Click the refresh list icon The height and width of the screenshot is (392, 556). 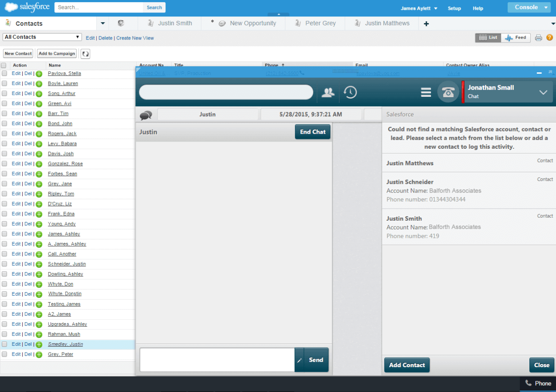[x=85, y=54]
